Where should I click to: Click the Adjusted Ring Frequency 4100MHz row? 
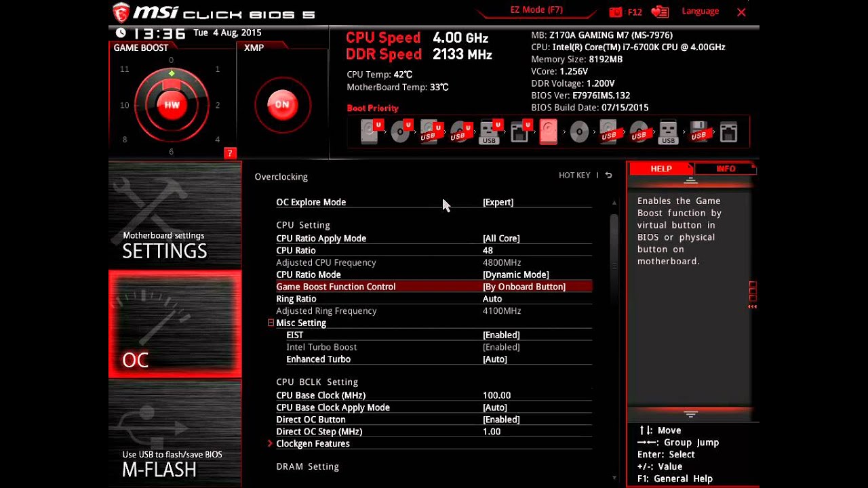pos(433,311)
